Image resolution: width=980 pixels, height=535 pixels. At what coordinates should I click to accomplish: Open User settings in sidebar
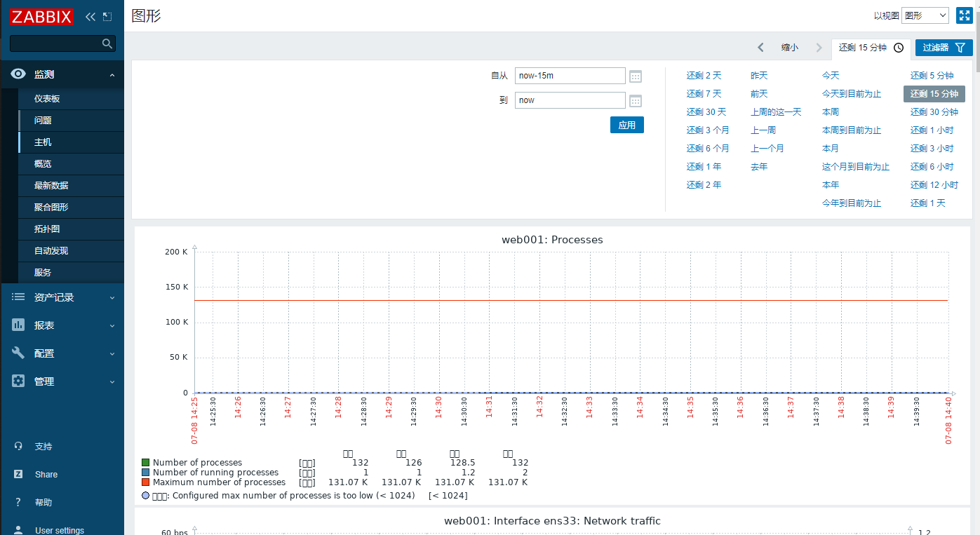(x=60, y=530)
